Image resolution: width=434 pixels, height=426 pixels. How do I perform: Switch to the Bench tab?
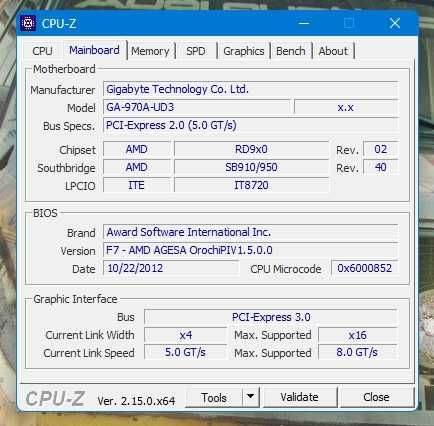pos(291,51)
